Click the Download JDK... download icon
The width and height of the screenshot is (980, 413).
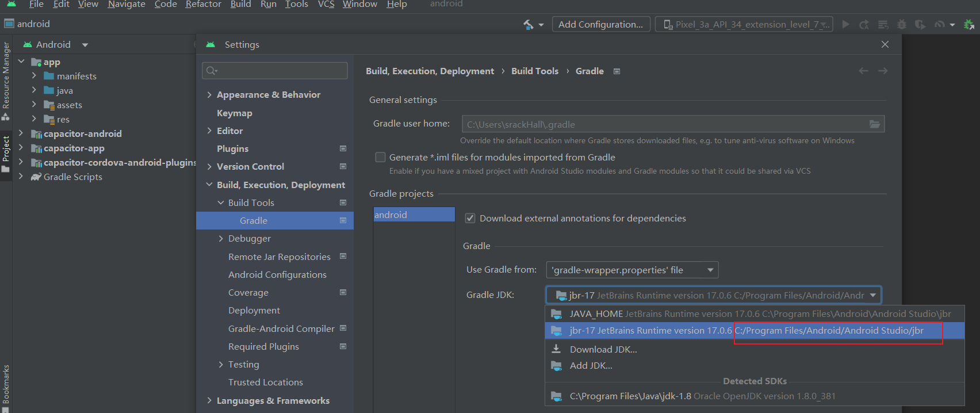[x=556, y=349]
